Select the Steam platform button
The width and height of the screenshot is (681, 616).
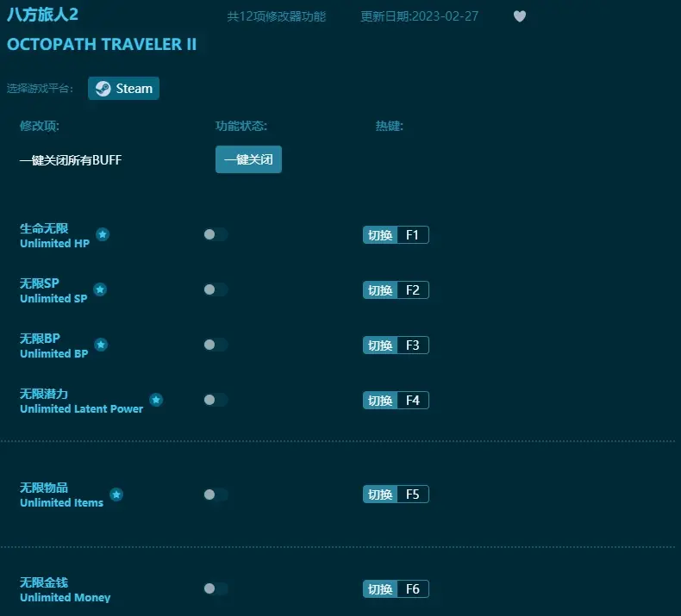(124, 89)
